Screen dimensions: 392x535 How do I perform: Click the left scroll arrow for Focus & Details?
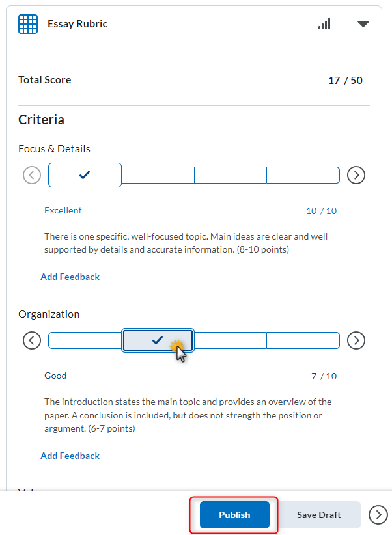pyautogui.click(x=31, y=174)
